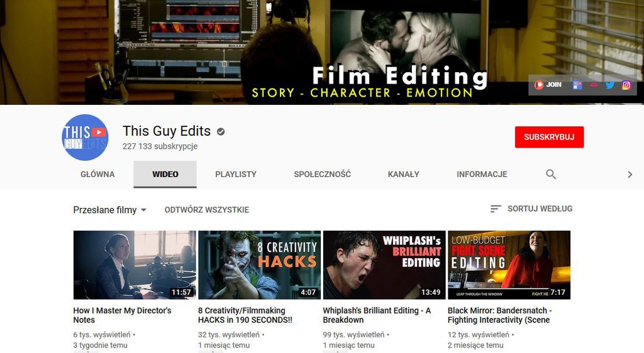Open video title How I Master My Director's Notes
The width and height of the screenshot is (644, 353).
pos(123,315)
